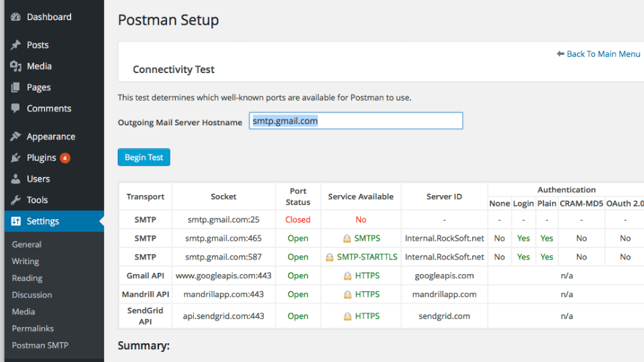The width and height of the screenshot is (644, 362).
Task: Click the Comments speech bubble icon
Action: click(x=15, y=109)
